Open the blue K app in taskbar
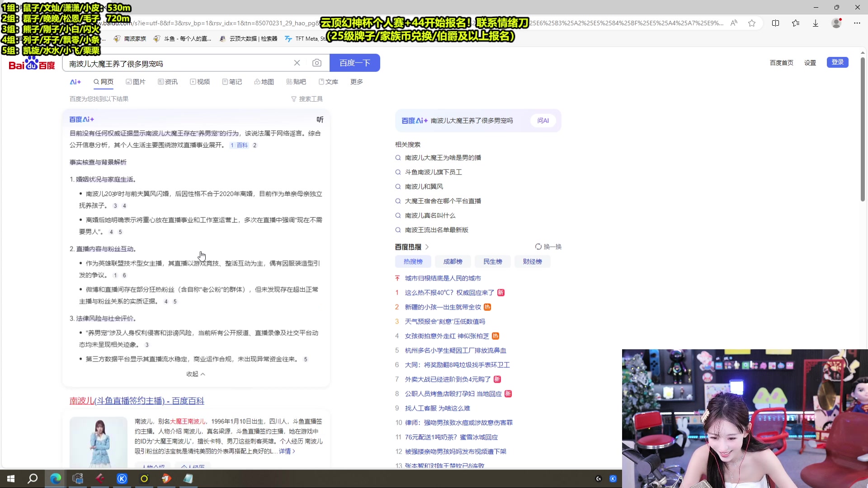This screenshot has height=488, width=868. coord(122,479)
